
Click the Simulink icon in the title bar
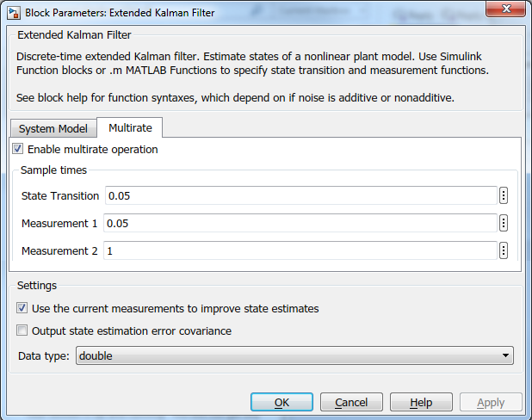[x=13, y=13]
